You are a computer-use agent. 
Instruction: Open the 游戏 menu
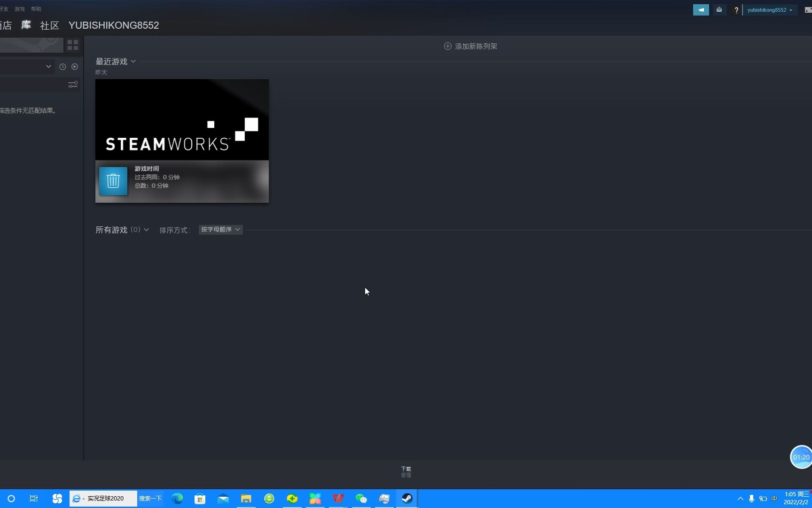click(x=20, y=9)
